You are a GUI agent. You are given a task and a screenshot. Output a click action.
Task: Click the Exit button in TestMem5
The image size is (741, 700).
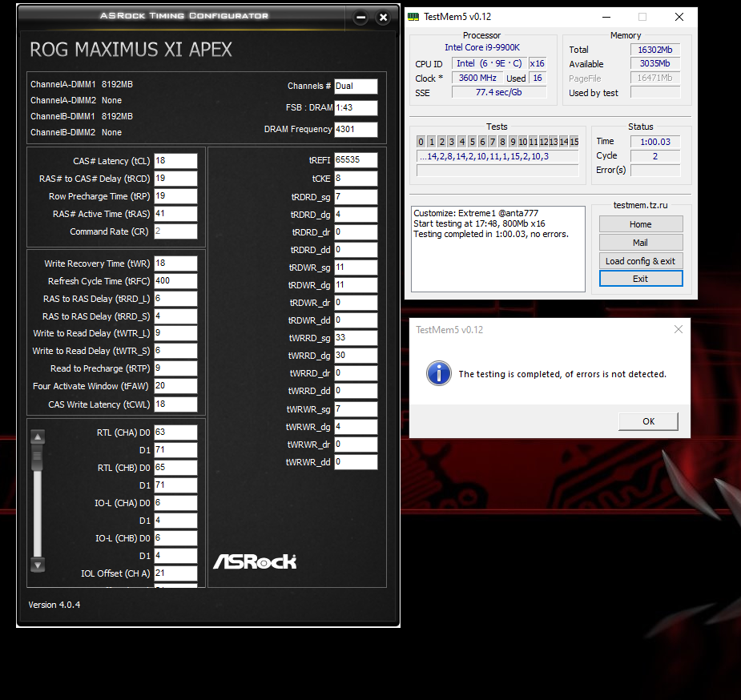pyautogui.click(x=641, y=279)
